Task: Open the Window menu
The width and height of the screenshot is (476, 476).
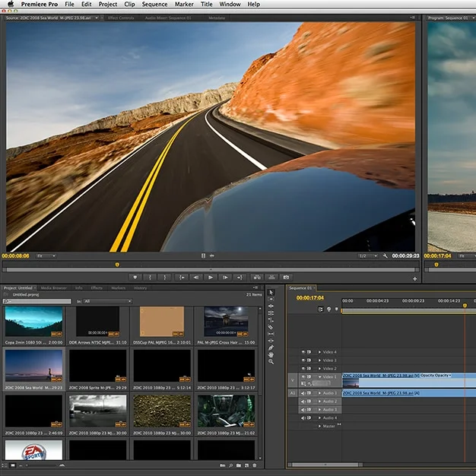Action: pos(230,5)
